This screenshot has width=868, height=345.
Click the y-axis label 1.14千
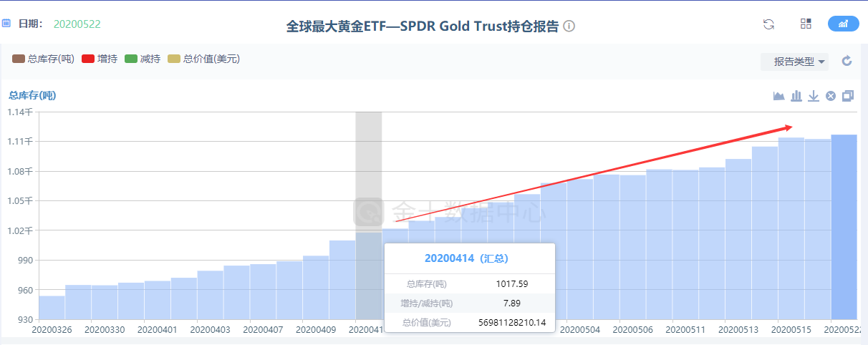click(20, 112)
